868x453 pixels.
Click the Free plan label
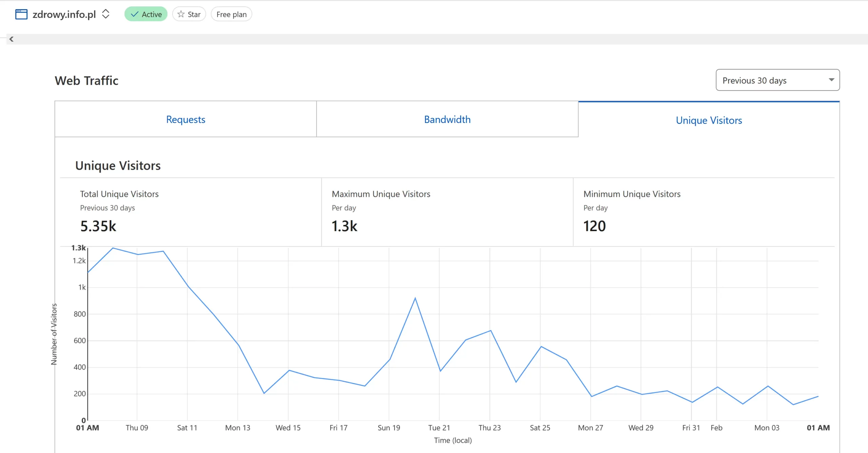click(231, 14)
